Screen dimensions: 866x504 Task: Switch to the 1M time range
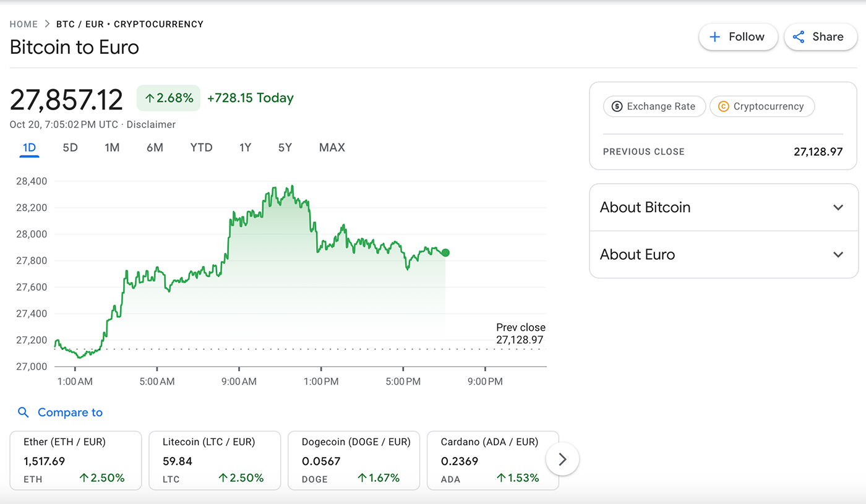click(112, 148)
